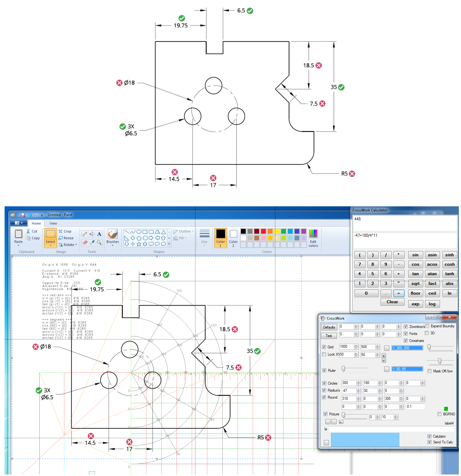Click the Ruler slider thumb in CrossWork
The image size is (461, 476).
click(x=343, y=369)
